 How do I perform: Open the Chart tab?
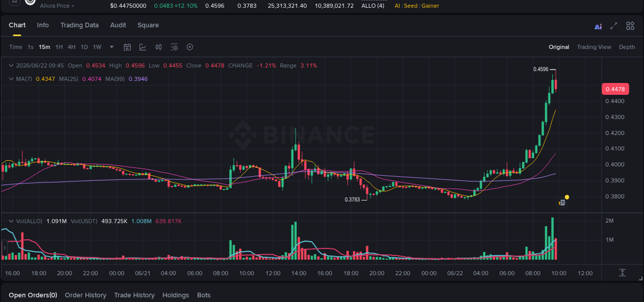coord(17,25)
